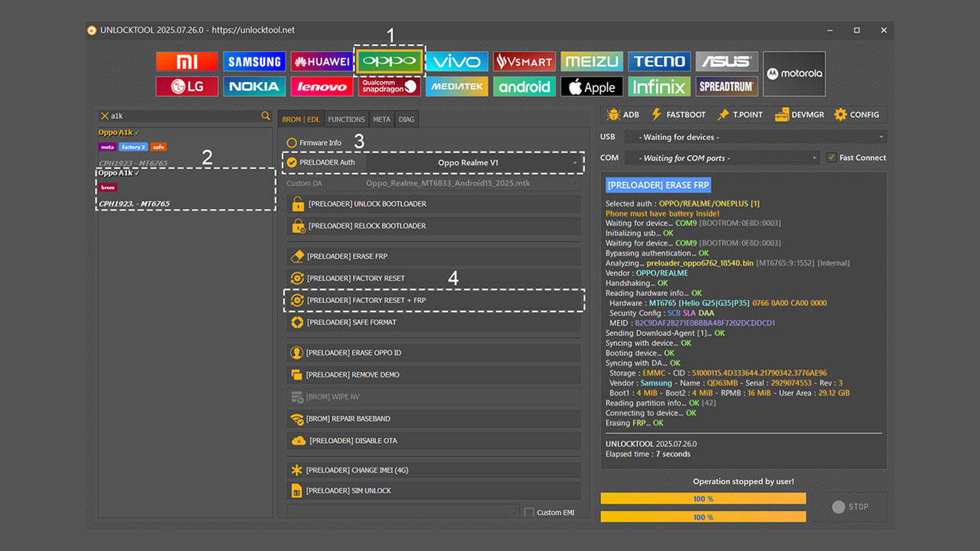Open the FASTBOOT tool
Screen dimensions: 980x551
pyautogui.click(x=678, y=115)
